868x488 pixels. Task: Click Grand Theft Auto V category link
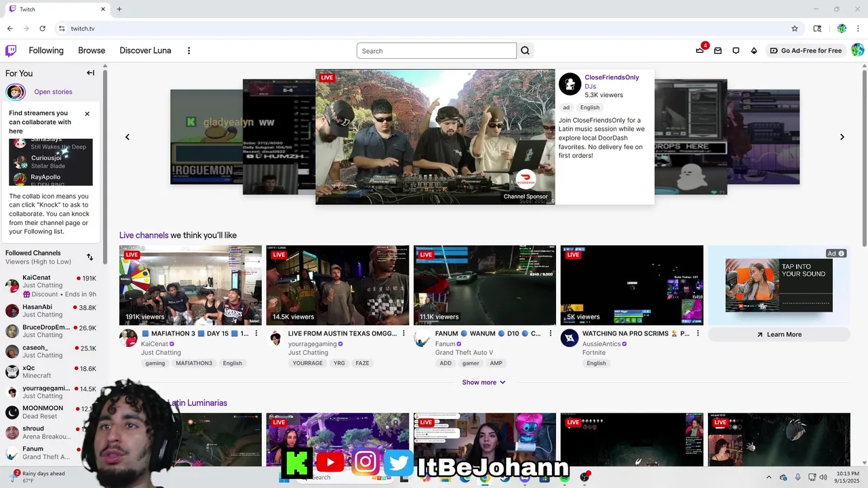coord(464,352)
